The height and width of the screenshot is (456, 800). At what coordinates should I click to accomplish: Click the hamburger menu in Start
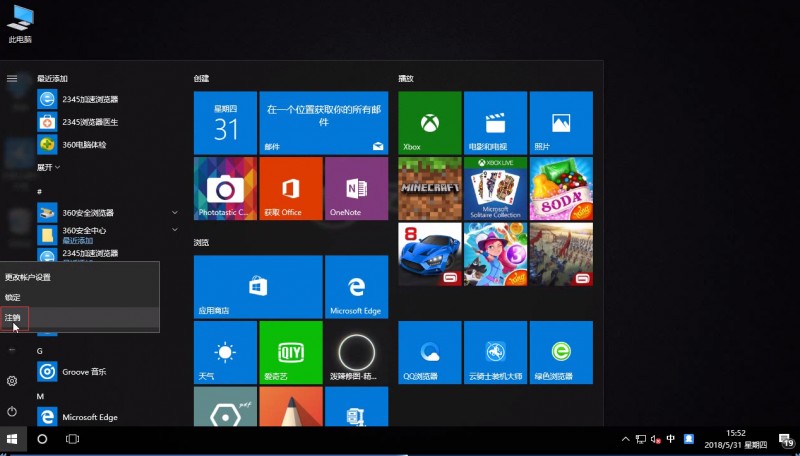[x=12, y=79]
